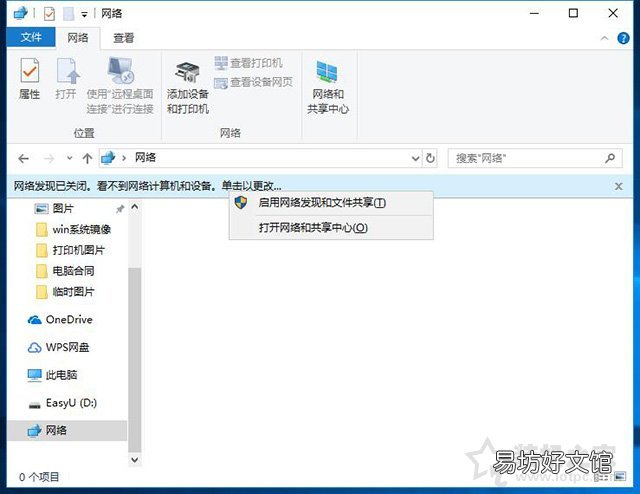This screenshot has height=494, width=640.
Task: Go up one level with up arrow
Action: coord(87,158)
